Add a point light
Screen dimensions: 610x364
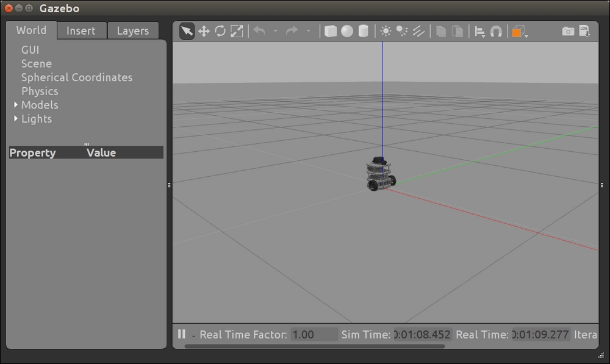386,31
